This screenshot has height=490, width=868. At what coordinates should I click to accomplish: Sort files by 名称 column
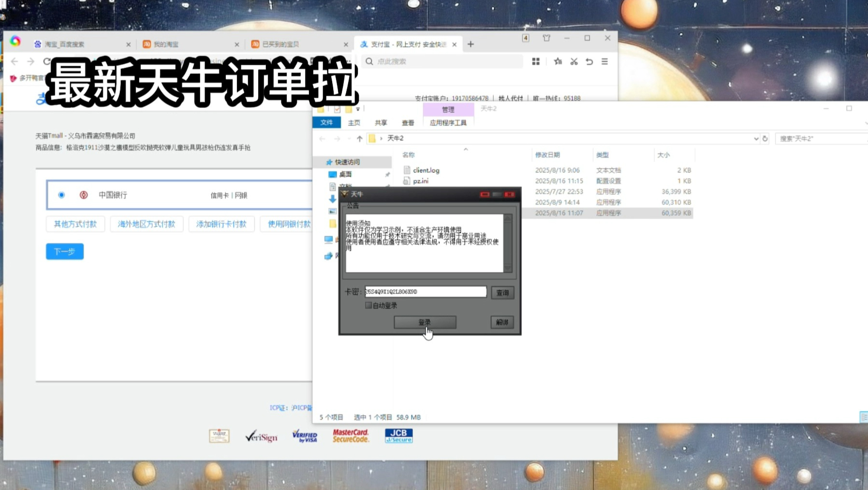pyautogui.click(x=409, y=155)
